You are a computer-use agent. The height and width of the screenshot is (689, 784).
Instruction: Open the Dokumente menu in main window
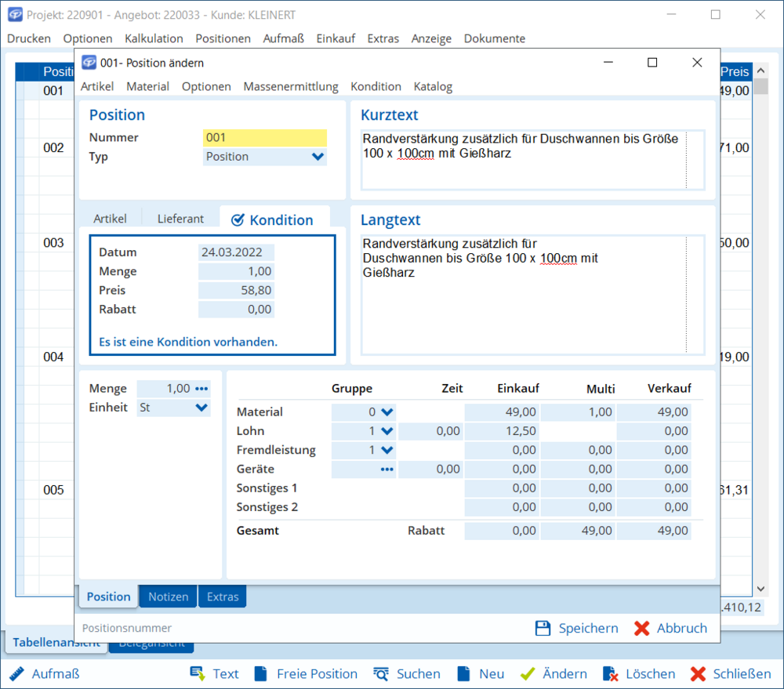pos(495,38)
